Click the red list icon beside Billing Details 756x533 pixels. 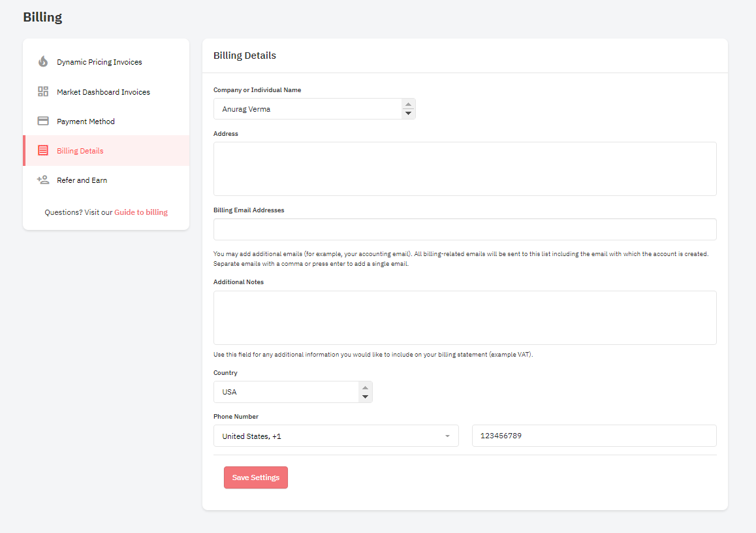tap(43, 150)
